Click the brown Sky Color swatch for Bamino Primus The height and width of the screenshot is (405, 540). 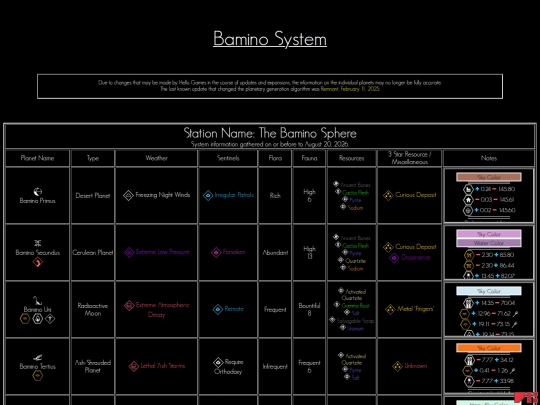489,177
